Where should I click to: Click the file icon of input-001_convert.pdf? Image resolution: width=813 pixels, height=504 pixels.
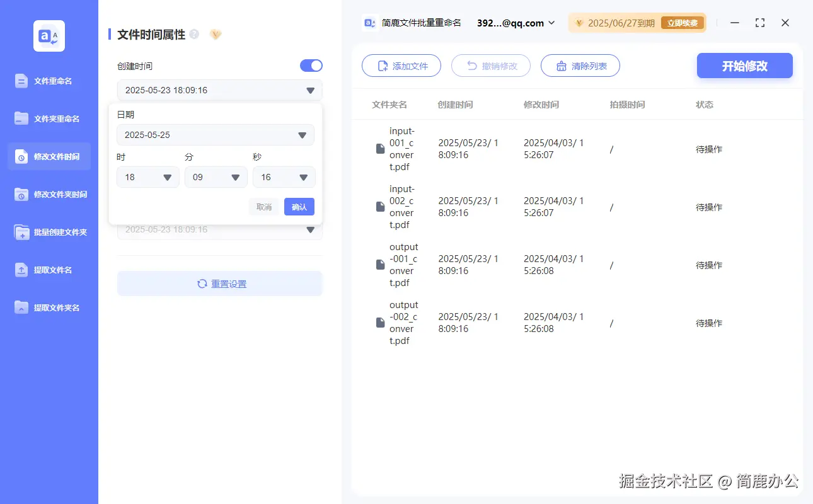point(380,149)
